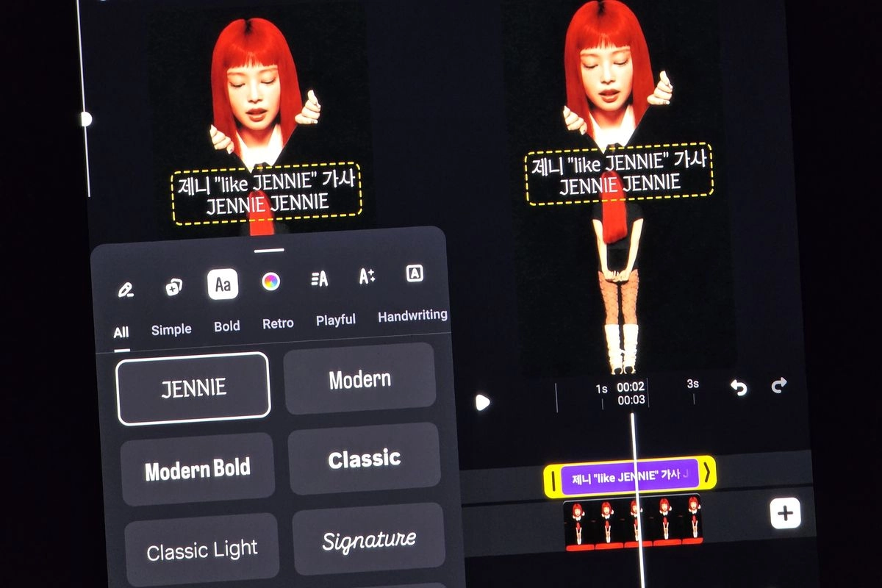Click the plus button to add a clip

(785, 513)
